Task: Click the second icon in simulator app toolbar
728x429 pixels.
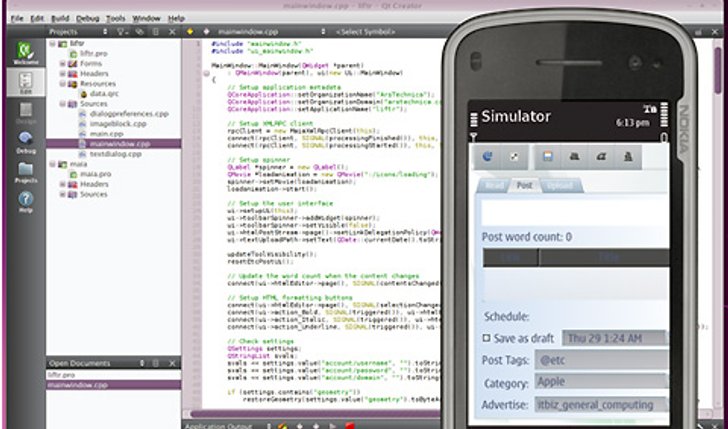Action: [x=514, y=157]
